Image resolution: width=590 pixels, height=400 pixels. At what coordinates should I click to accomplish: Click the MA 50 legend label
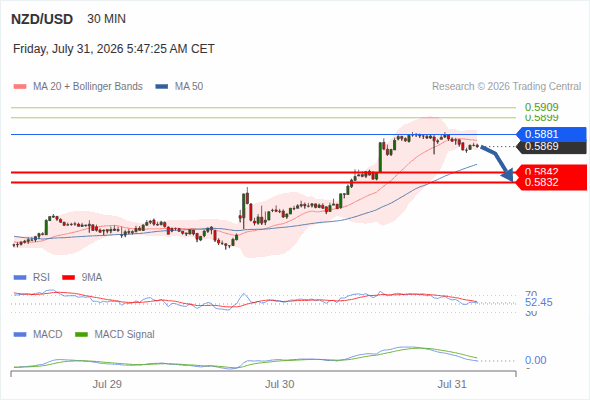pos(189,87)
